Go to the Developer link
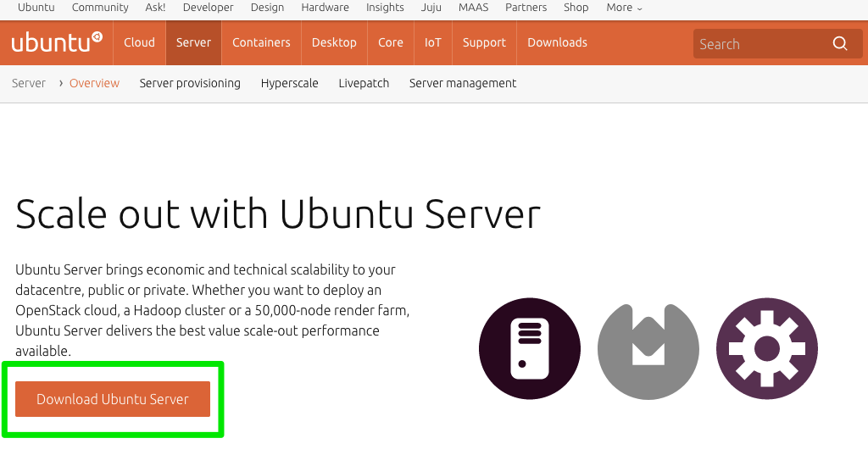Screen dimensions: 868x466 click(209, 8)
